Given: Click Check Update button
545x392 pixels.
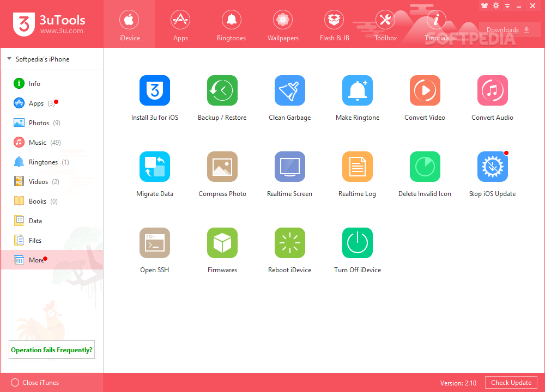Looking at the screenshot, I should click(x=511, y=383).
